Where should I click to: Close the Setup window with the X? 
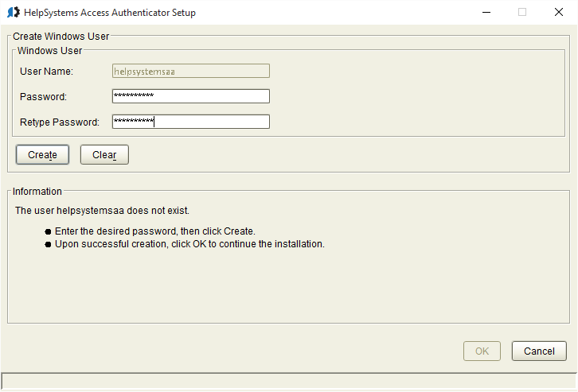point(559,13)
